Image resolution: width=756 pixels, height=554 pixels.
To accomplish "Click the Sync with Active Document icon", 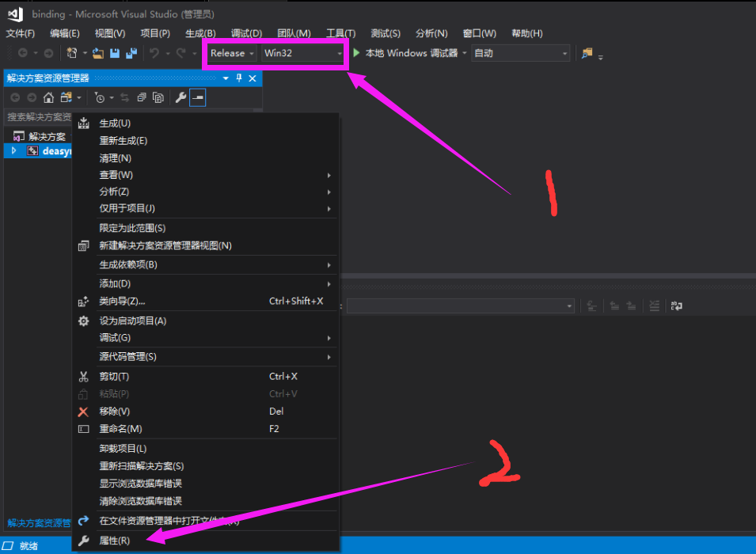I will 124,97.
